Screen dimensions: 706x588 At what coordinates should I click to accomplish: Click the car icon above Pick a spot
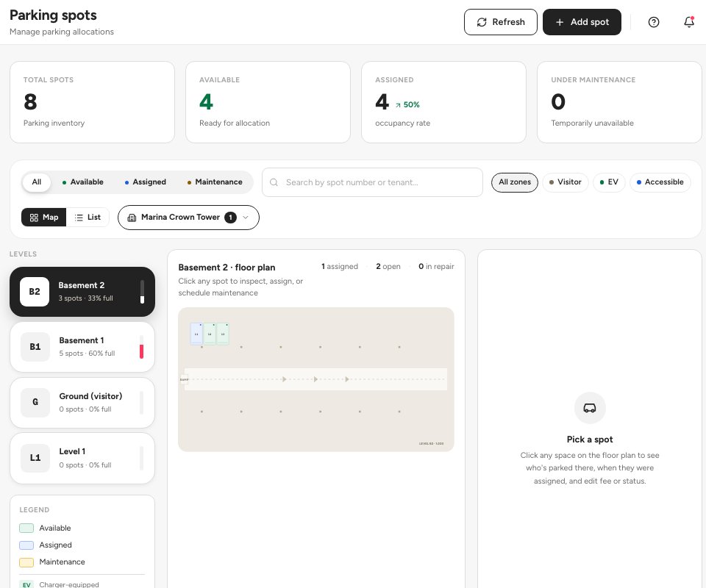pyautogui.click(x=589, y=408)
